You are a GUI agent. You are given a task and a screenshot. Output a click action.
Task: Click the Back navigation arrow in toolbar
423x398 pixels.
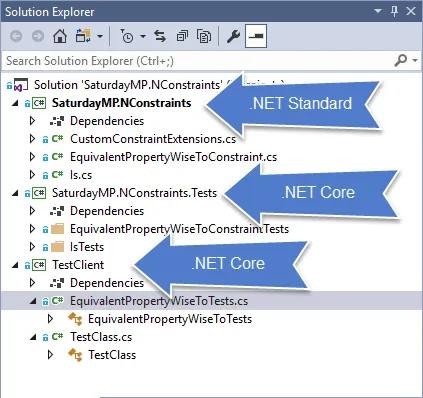pyautogui.click(x=16, y=36)
